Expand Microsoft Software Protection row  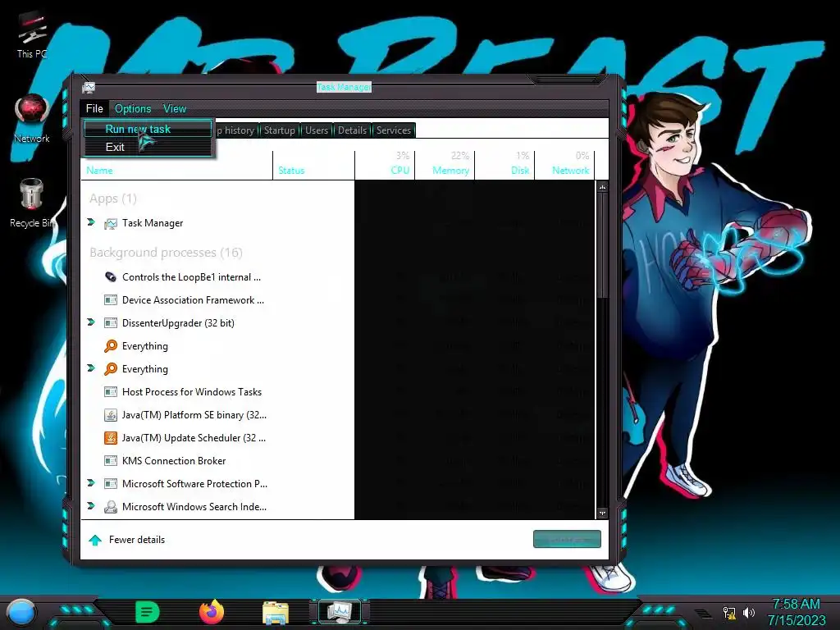[91, 482]
